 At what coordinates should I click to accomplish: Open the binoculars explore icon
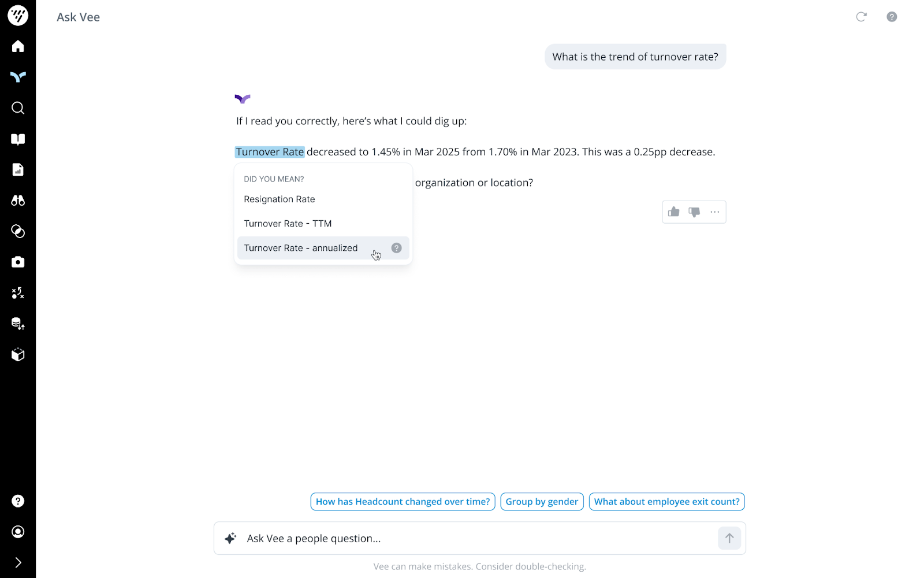[18, 201]
